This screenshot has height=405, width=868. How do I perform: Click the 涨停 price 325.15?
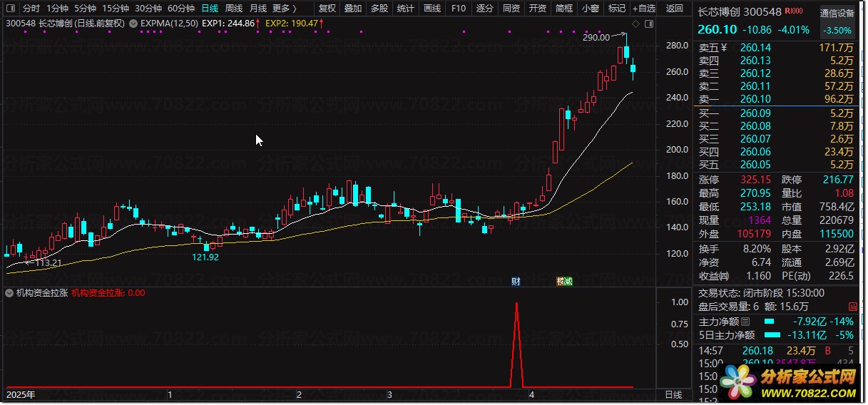[x=755, y=180]
